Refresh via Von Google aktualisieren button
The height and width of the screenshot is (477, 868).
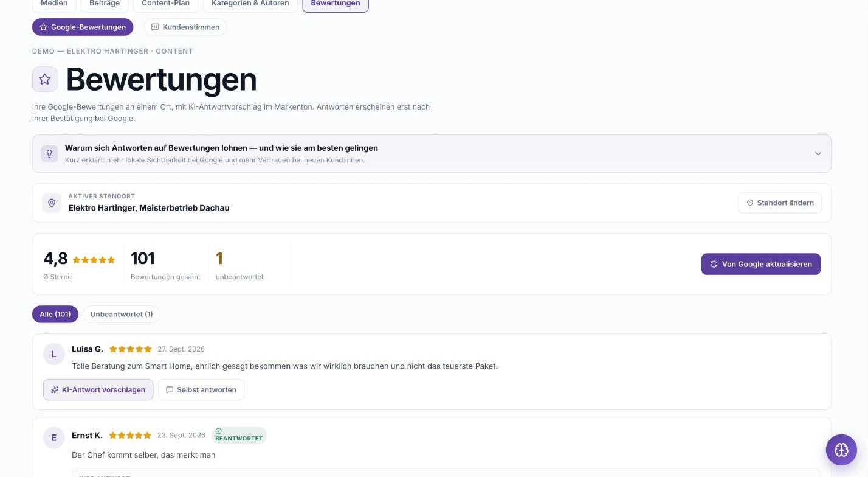point(761,264)
